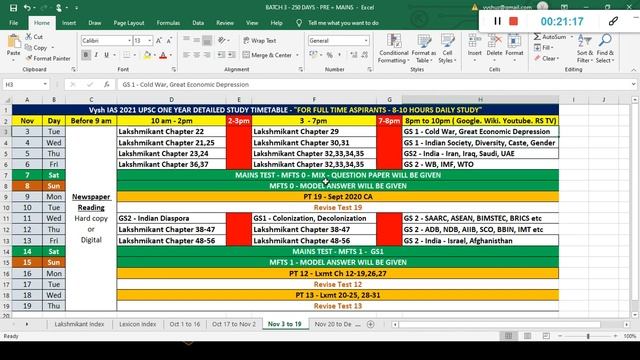The width and height of the screenshot is (640, 360).
Task: Click the Borders icon
Action: point(127,55)
